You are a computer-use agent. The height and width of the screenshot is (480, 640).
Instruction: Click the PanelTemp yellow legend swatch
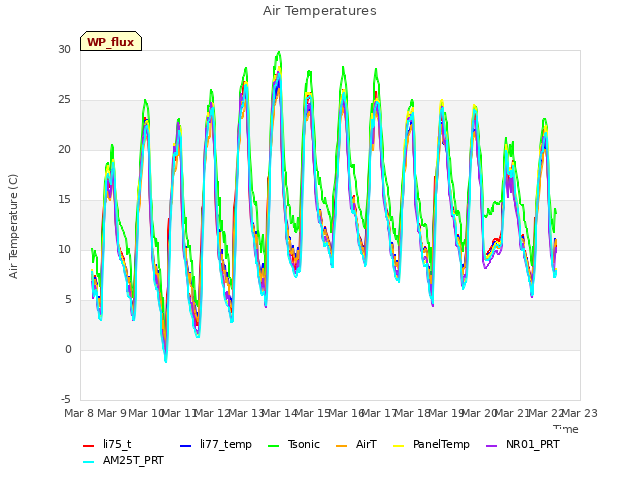pyautogui.click(x=398, y=446)
